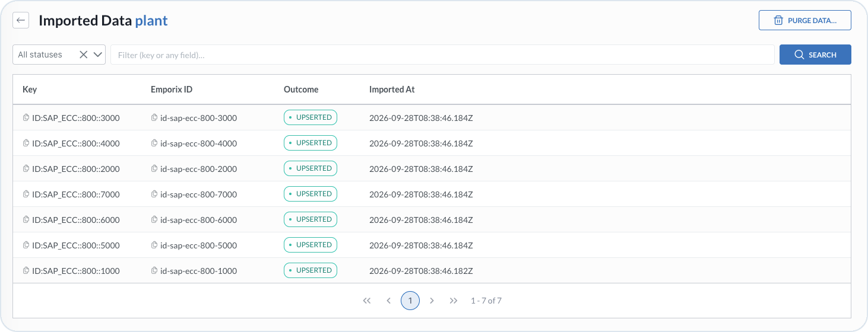Copy key ID:SAP_ECC::800::5000 icon
The width and height of the screenshot is (868, 332).
(x=26, y=245)
